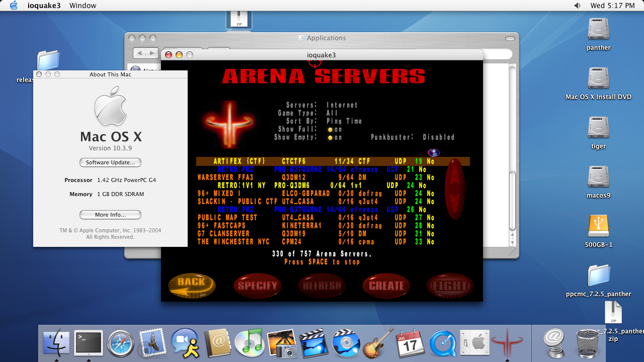Toggle the Punkbuster Disabled setting
The height and width of the screenshot is (362, 644).
point(438,137)
